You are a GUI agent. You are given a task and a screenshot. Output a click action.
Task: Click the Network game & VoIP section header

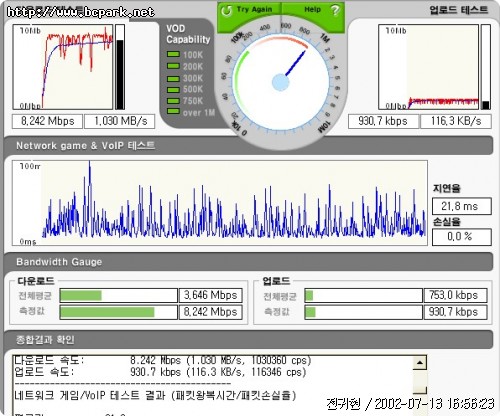tap(248, 145)
